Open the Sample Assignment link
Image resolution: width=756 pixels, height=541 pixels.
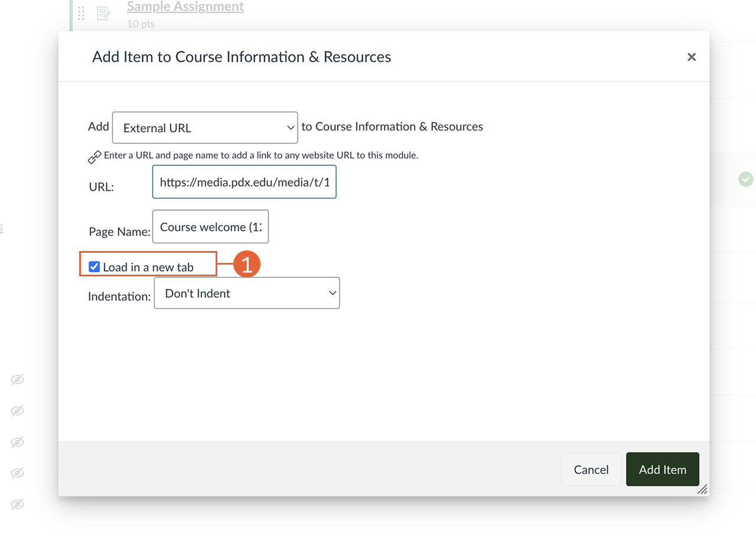point(185,6)
